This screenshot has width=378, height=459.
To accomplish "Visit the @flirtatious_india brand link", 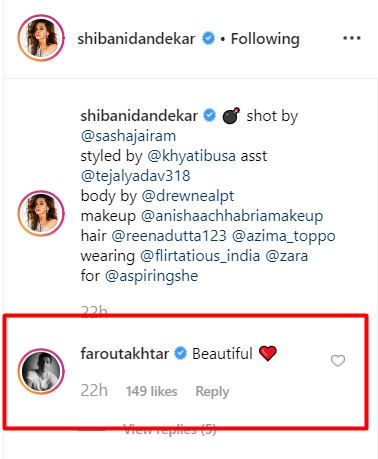I will (x=200, y=256).
